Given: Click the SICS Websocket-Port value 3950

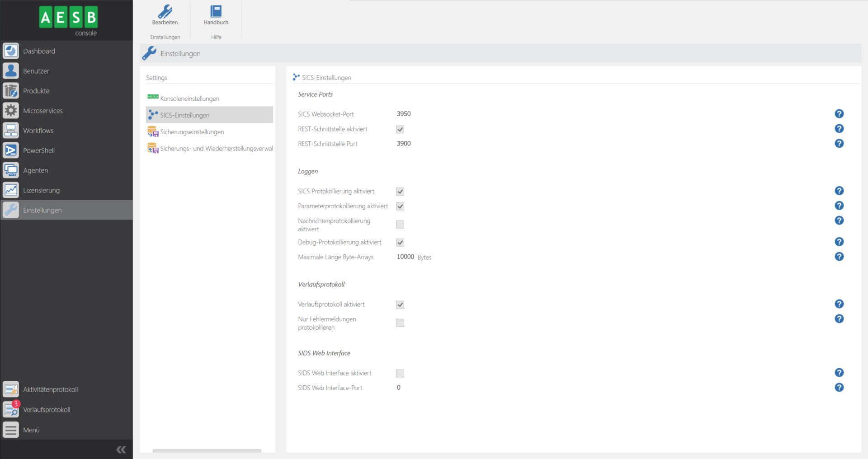Looking at the screenshot, I should coord(404,114).
